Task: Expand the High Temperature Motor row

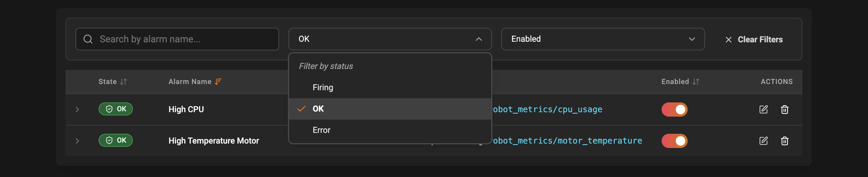Action: [77, 141]
